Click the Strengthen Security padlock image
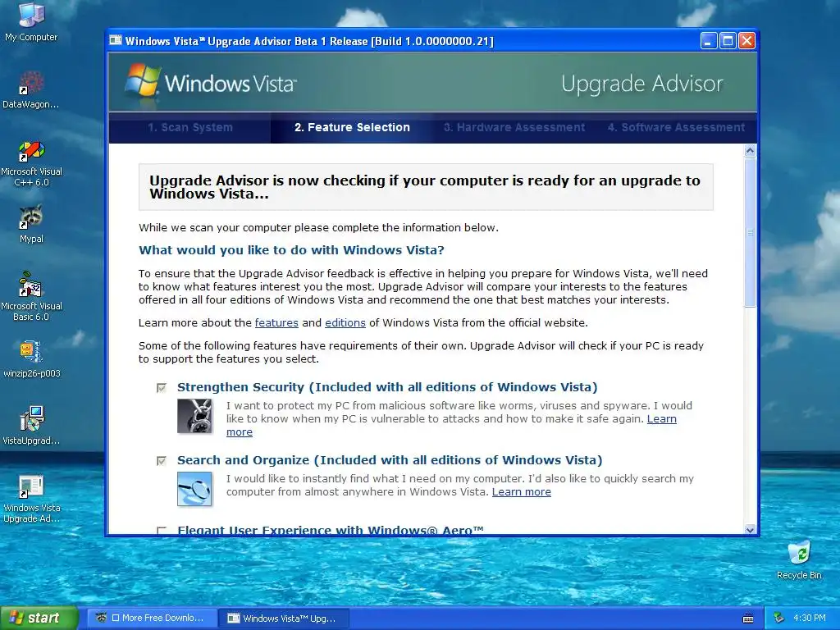The height and width of the screenshot is (630, 840). point(194,416)
